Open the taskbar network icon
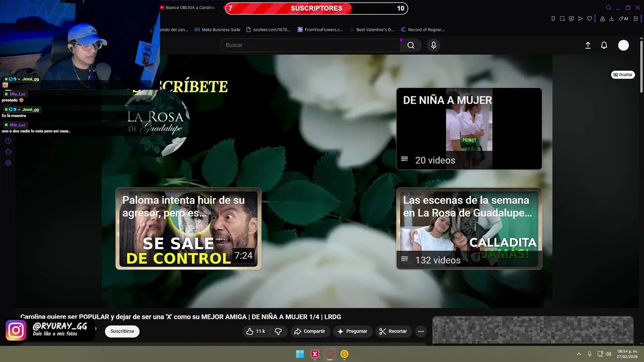The width and height of the screenshot is (644, 362). point(600,354)
